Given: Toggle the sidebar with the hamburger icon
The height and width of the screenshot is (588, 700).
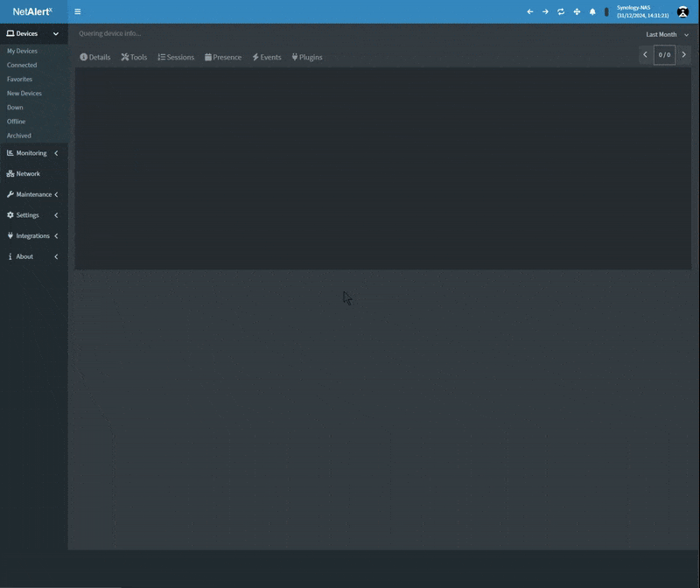Looking at the screenshot, I should 78,11.
